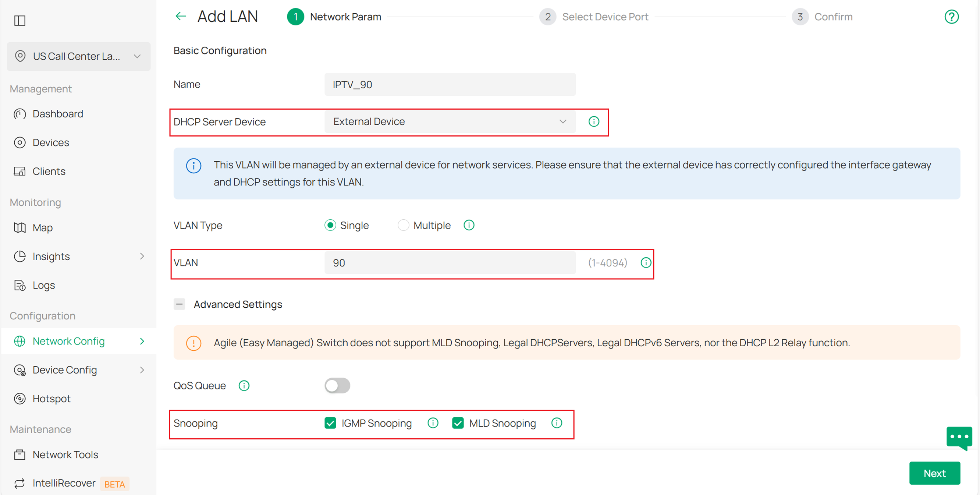980x495 pixels.
Task: Collapse the left sidebar
Action: pos(19,21)
